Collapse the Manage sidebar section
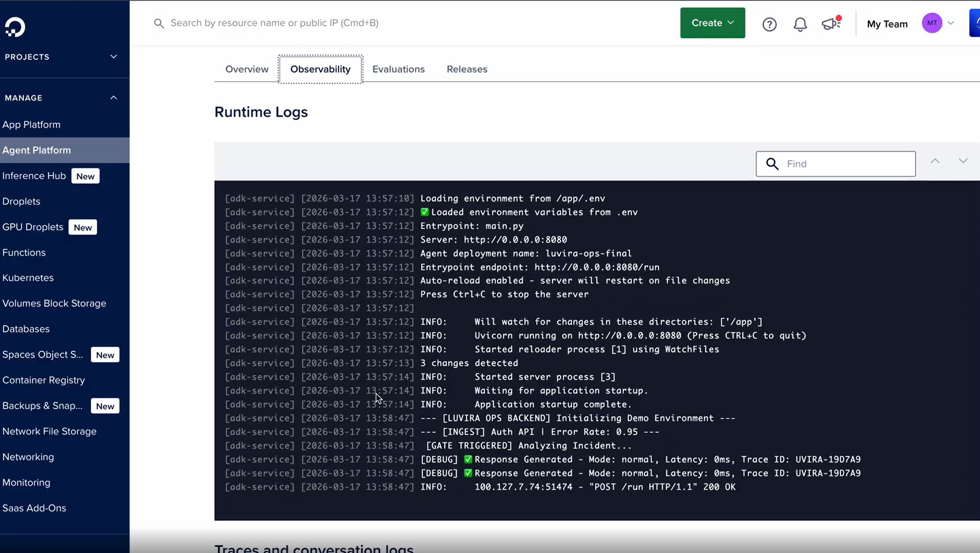The image size is (980, 553). tap(113, 98)
